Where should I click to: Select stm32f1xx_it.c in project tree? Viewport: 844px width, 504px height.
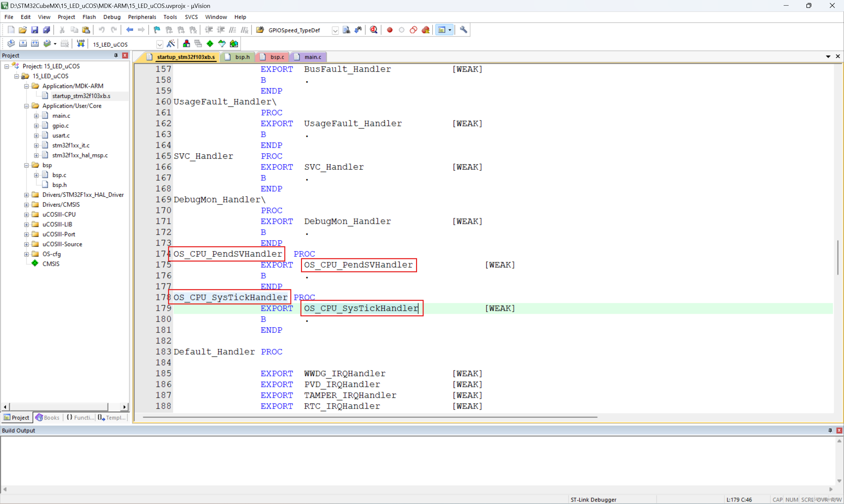point(71,145)
